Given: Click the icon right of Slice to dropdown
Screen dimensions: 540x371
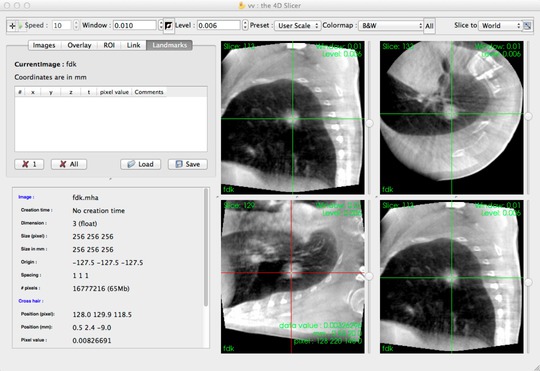Looking at the screenshot, I should [527, 25].
